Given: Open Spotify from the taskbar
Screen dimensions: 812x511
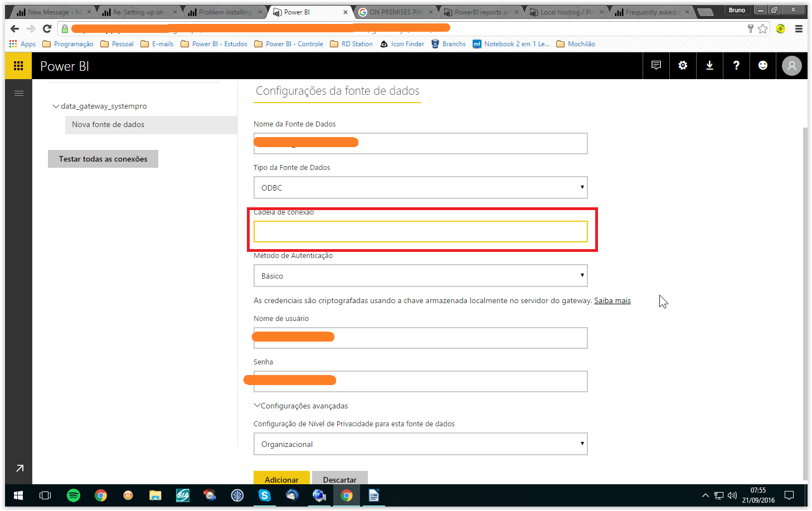Looking at the screenshot, I should (x=73, y=495).
